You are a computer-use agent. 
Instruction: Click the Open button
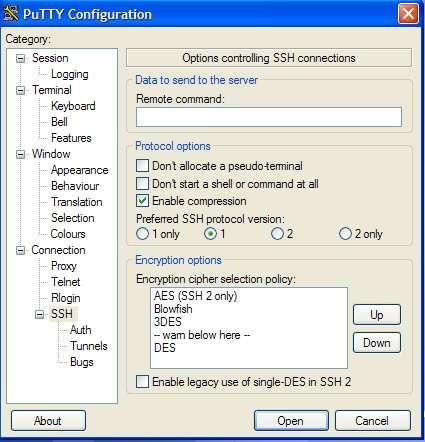click(291, 421)
